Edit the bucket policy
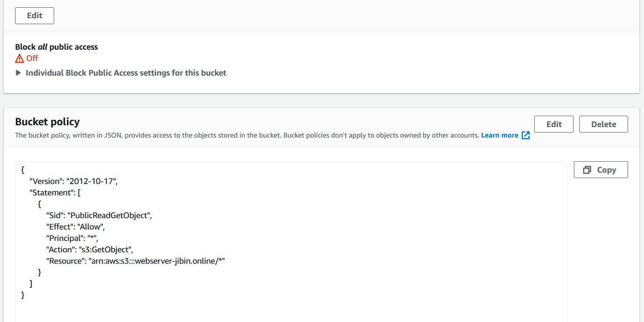 pyautogui.click(x=553, y=123)
